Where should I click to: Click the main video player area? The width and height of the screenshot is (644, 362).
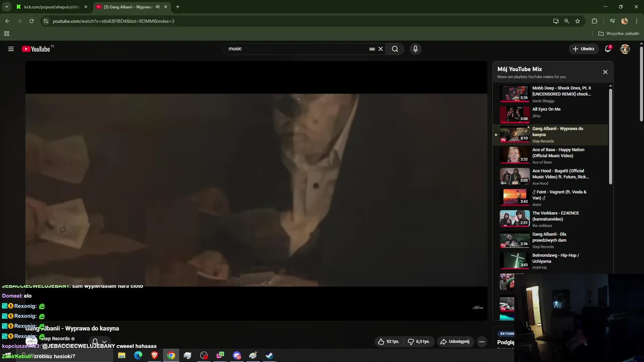(256, 190)
